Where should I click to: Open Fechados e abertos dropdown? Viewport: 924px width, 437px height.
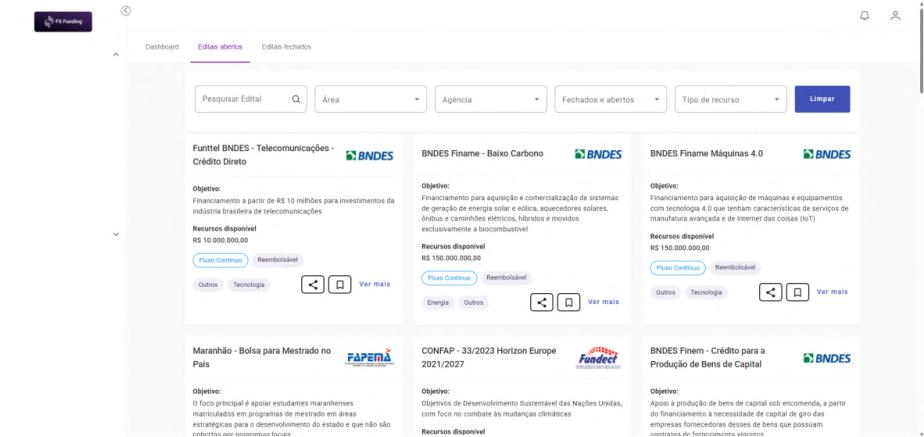[x=610, y=99]
